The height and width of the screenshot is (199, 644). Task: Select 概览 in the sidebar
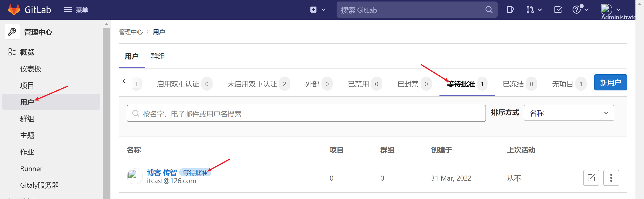click(x=27, y=52)
